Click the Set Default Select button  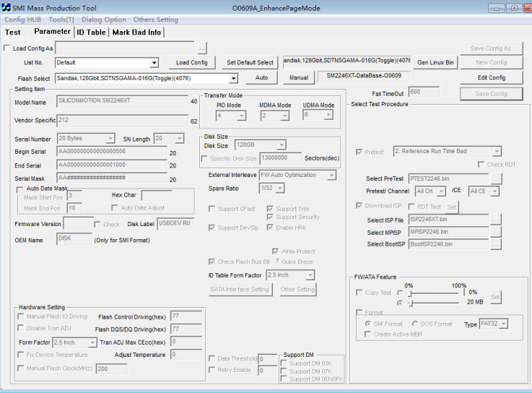250,63
